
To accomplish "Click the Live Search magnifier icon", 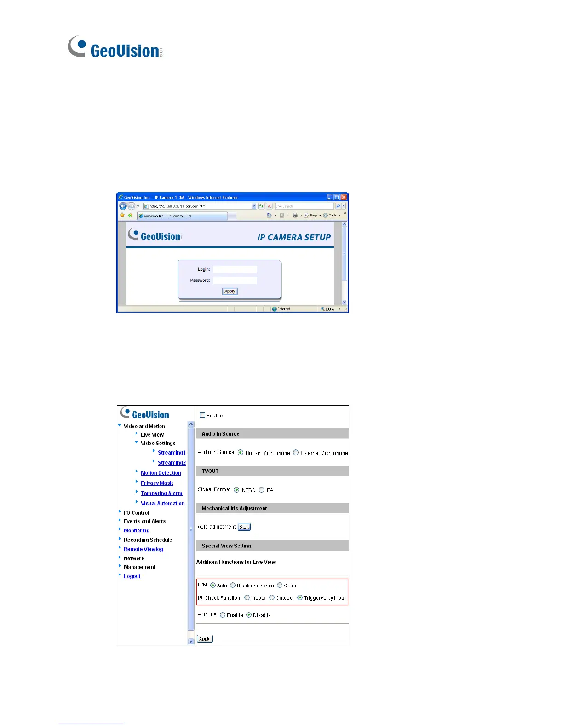I will pos(338,206).
